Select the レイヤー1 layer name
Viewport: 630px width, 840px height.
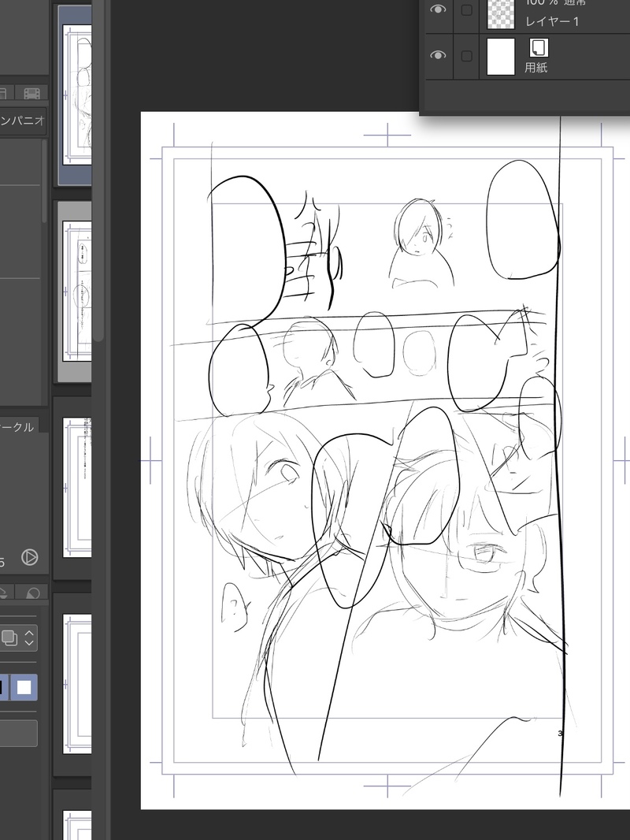(x=552, y=21)
